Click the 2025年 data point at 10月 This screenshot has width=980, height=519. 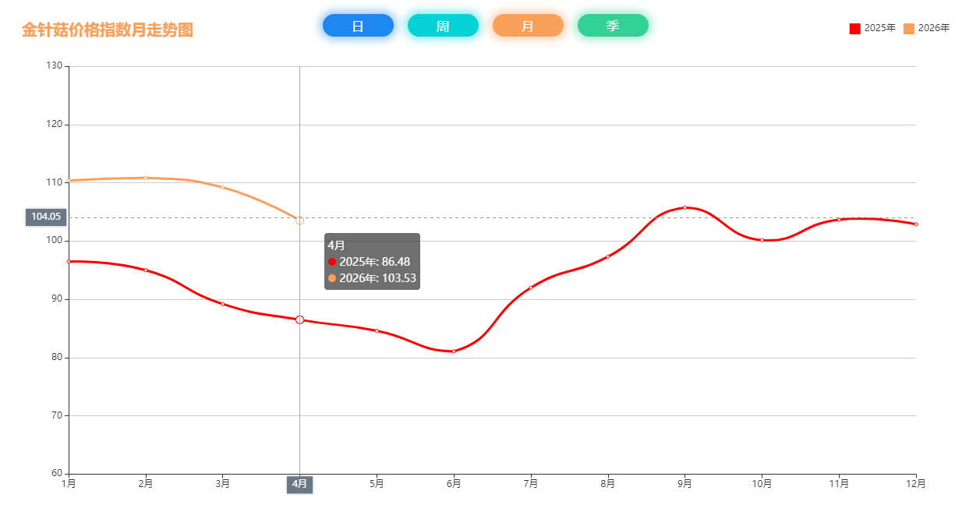point(762,240)
